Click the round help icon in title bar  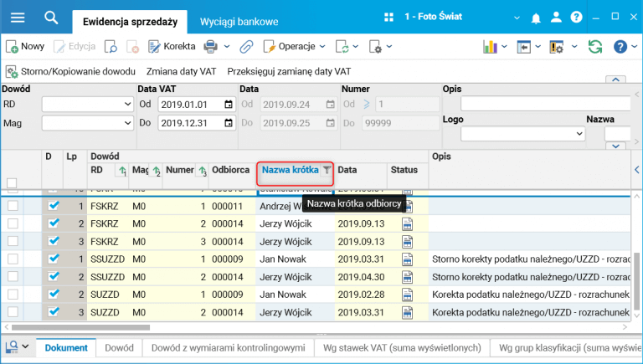(x=576, y=18)
